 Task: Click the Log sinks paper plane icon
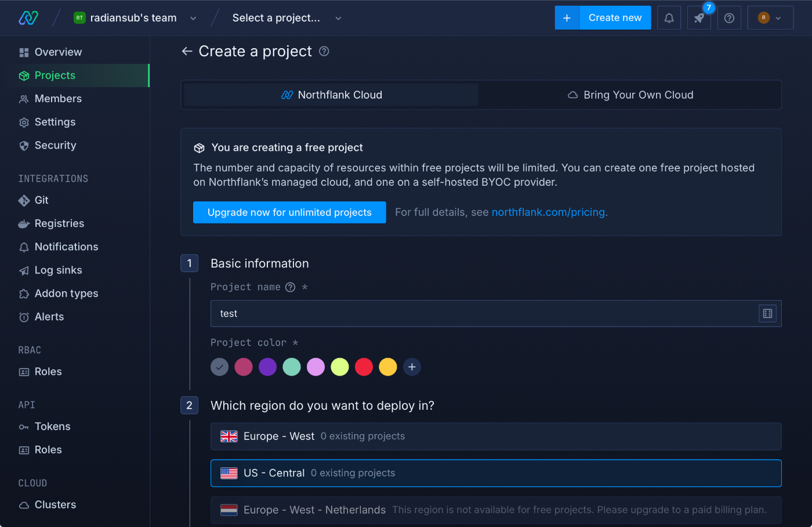(x=24, y=270)
